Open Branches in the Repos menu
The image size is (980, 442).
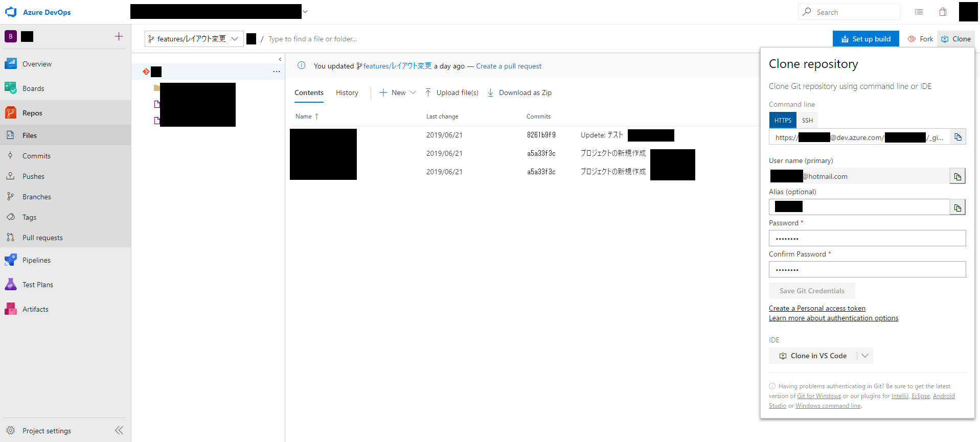pyautogui.click(x=65, y=197)
